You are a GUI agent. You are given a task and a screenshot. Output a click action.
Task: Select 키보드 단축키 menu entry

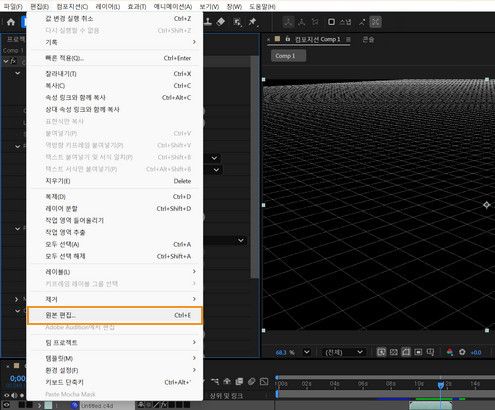115,382
